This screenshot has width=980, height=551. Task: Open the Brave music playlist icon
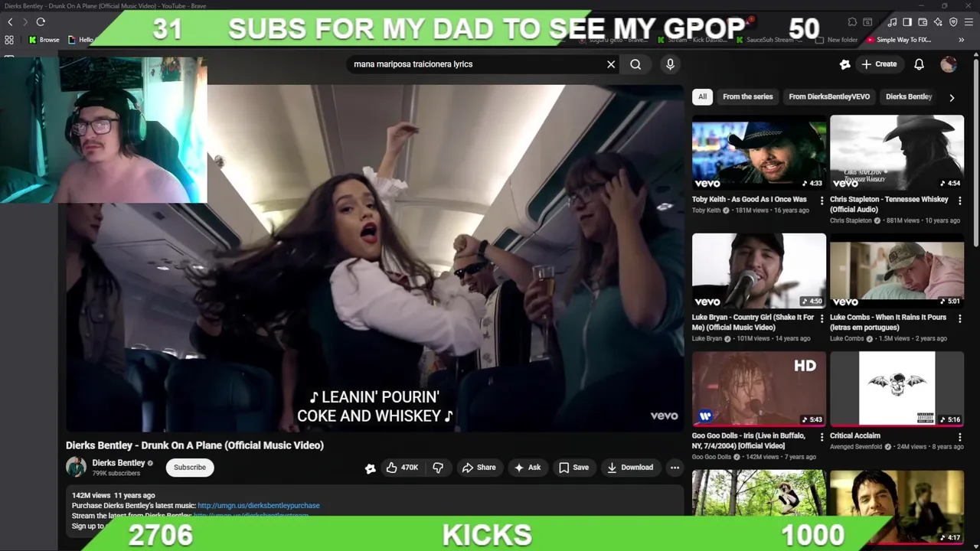tap(892, 22)
